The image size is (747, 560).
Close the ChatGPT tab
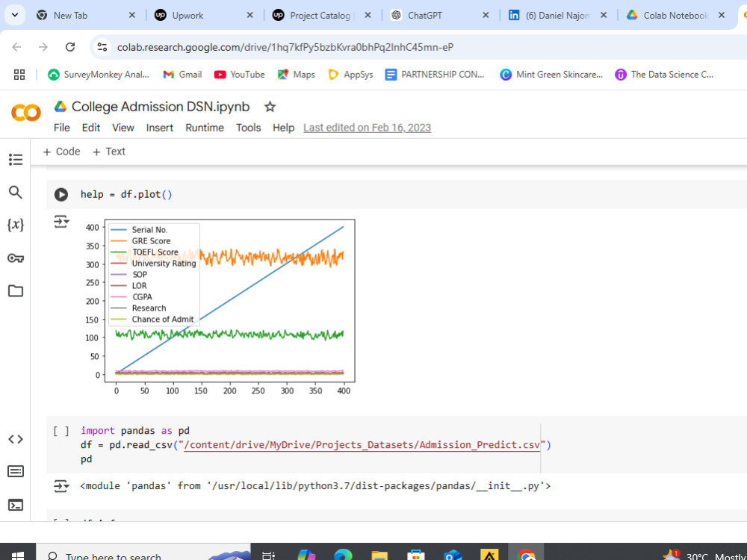click(486, 15)
